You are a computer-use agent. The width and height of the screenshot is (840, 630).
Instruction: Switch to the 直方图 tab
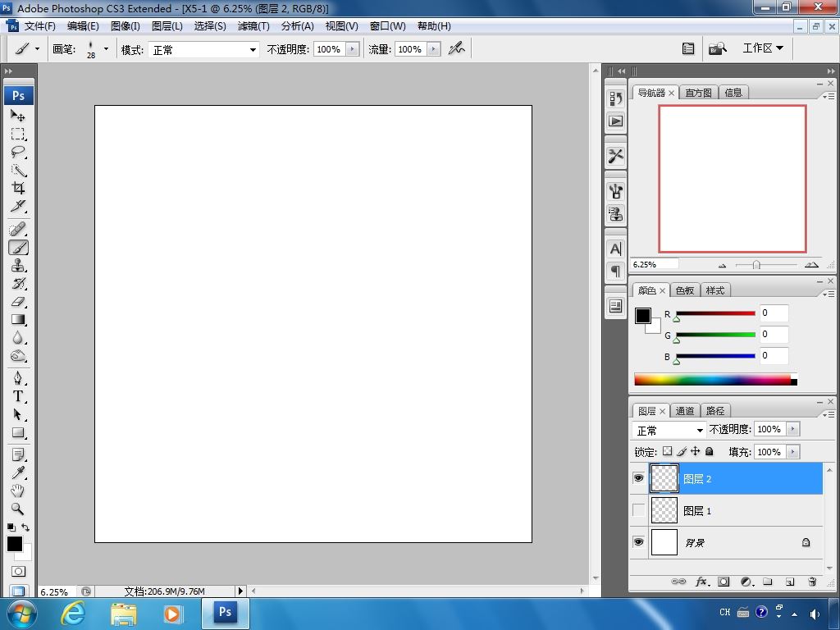(698, 93)
